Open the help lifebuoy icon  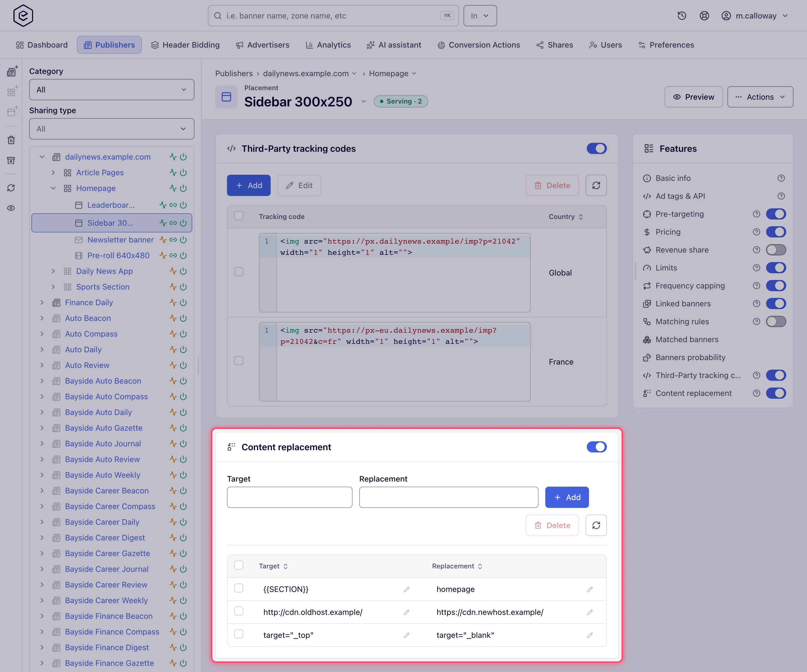coord(704,16)
